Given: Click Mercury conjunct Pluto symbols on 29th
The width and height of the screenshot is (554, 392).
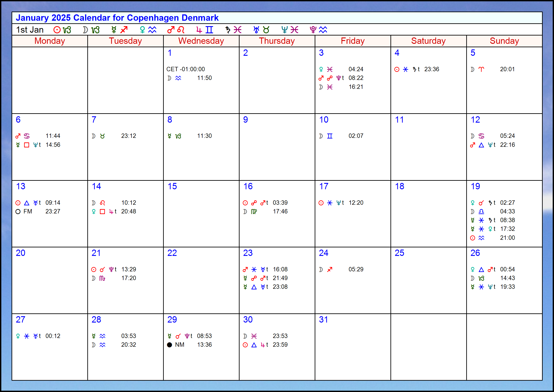Looking at the screenshot, I should [x=180, y=336].
